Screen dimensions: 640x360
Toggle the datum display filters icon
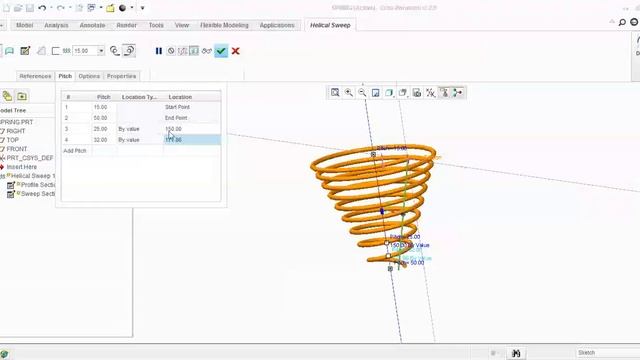click(x=431, y=93)
